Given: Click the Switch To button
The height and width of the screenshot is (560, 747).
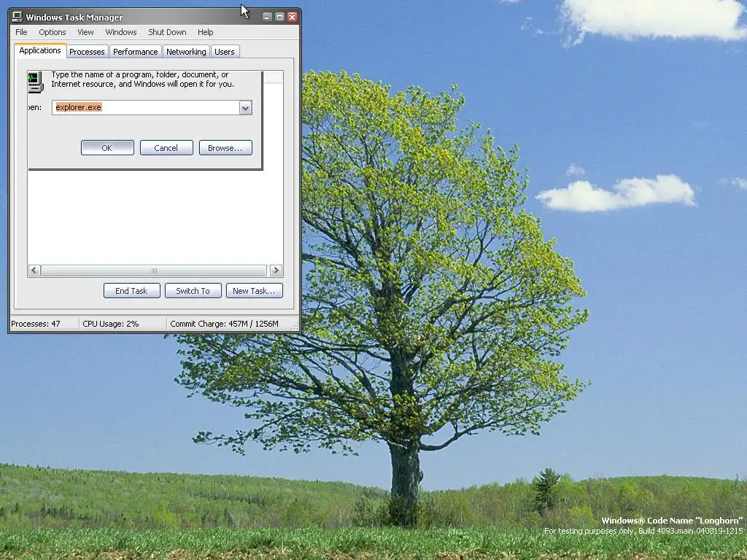Looking at the screenshot, I should 193,290.
